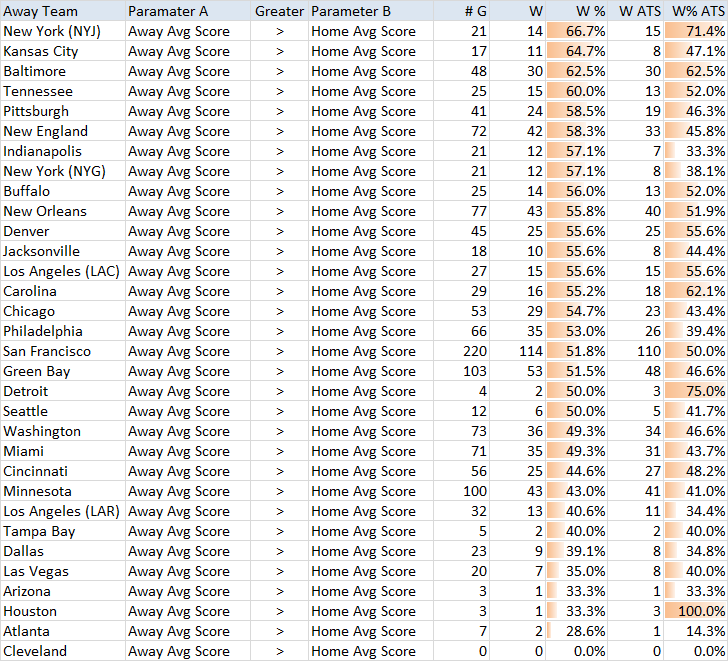Select the 66.7% win percentage cell
728x661 pixels.
pos(577,31)
